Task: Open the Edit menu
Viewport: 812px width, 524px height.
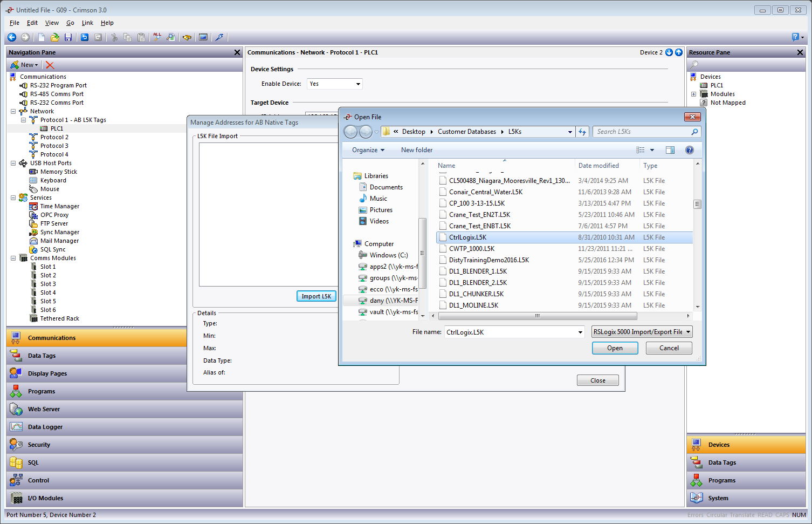Action: pos(32,23)
